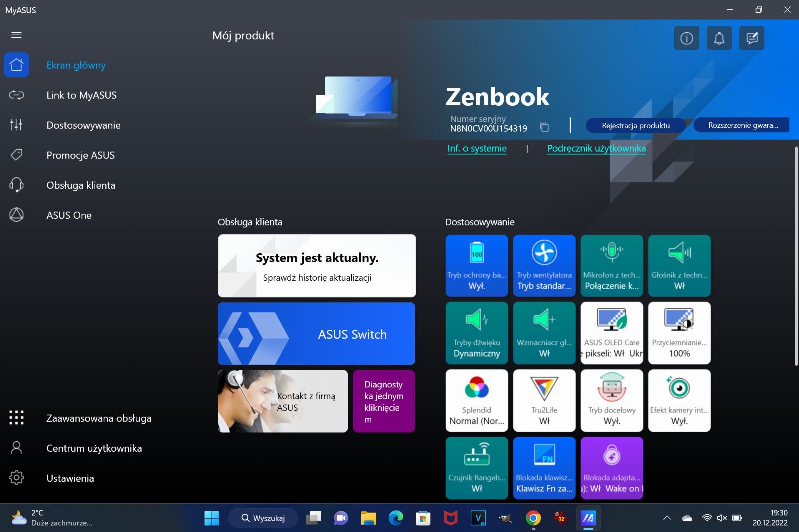Copy the serial number with copy icon

pyautogui.click(x=545, y=128)
